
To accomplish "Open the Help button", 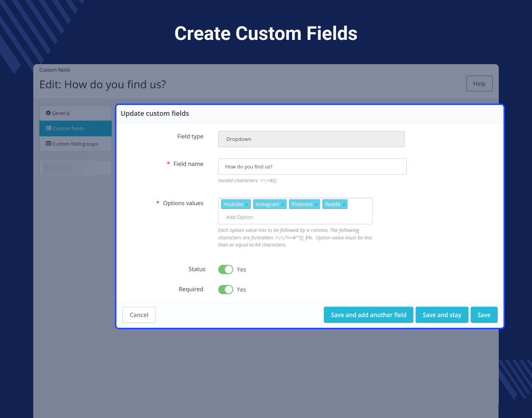I will click(x=479, y=84).
